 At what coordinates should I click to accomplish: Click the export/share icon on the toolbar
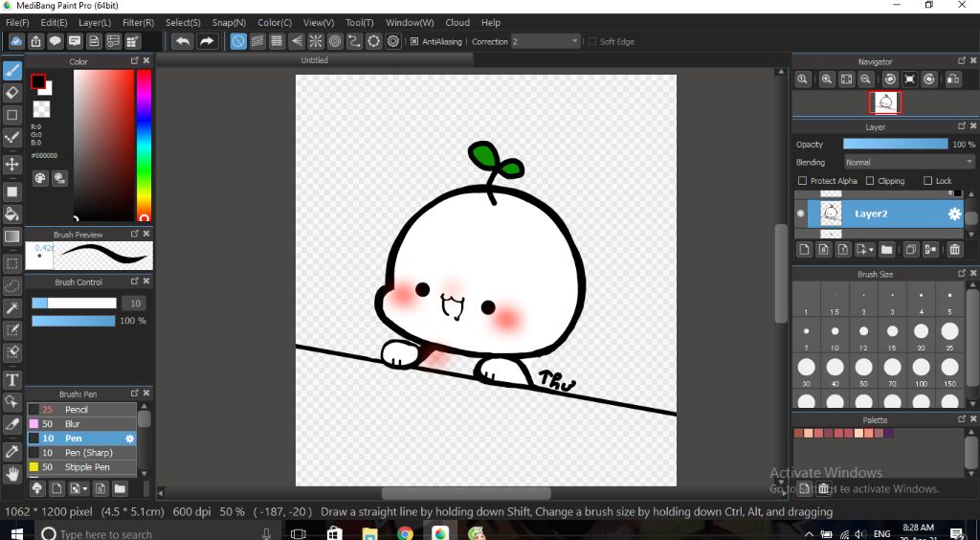(x=36, y=41)
